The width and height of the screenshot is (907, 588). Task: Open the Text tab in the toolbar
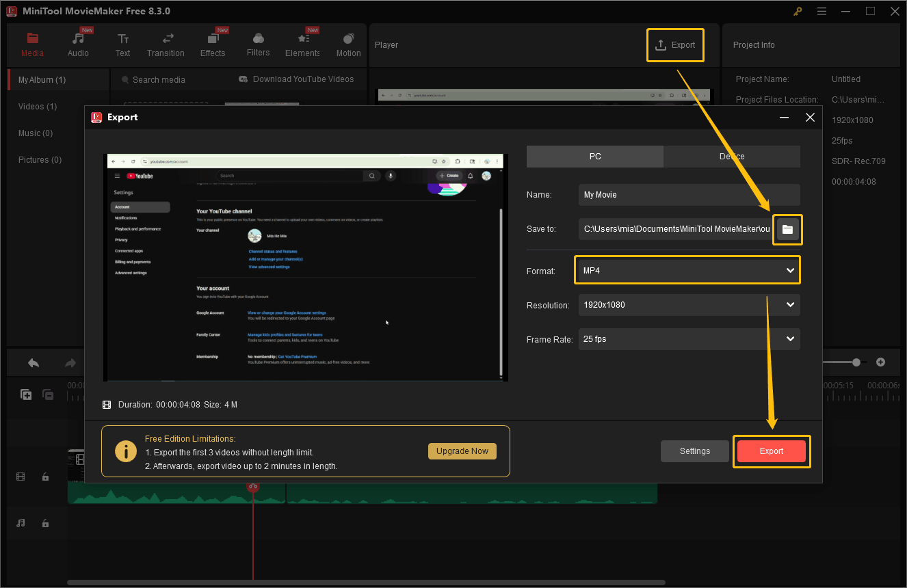pos(122,45)
